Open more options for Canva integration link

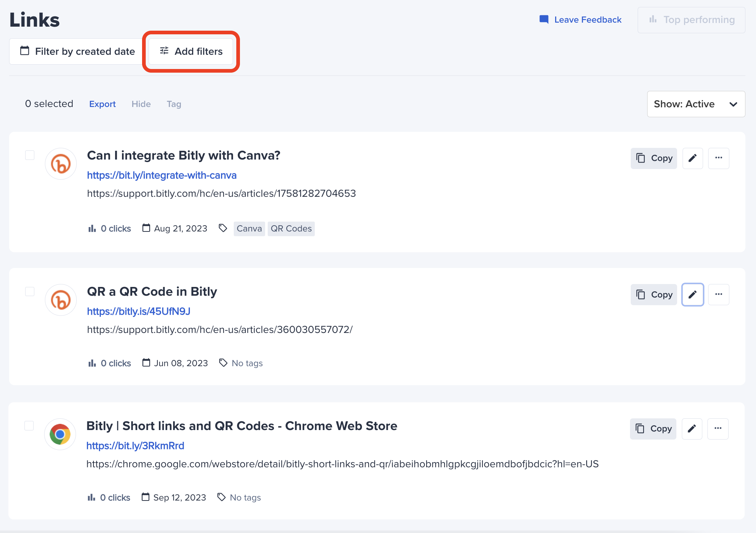(x=718, y=158)
